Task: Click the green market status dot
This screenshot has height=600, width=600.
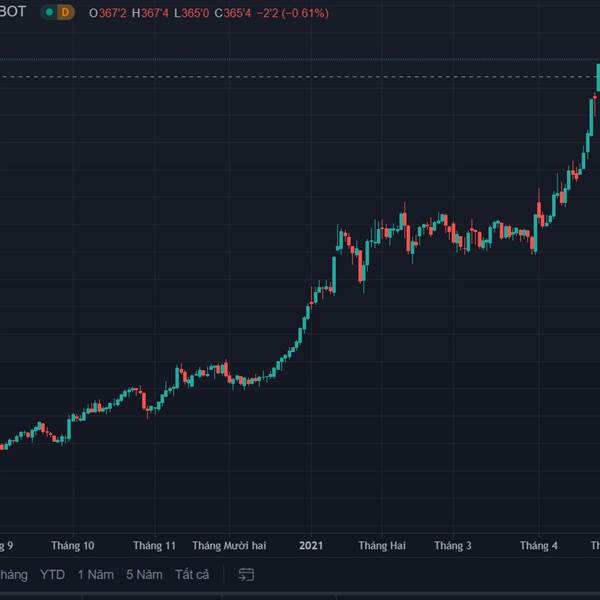Action: pyautogui.click(x=49, y=13)
